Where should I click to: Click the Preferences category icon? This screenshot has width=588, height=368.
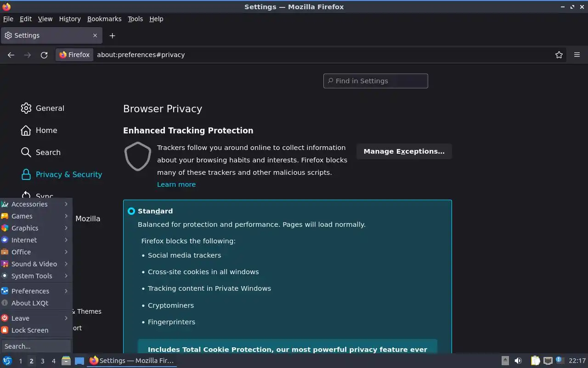click(x=5, y=291)
